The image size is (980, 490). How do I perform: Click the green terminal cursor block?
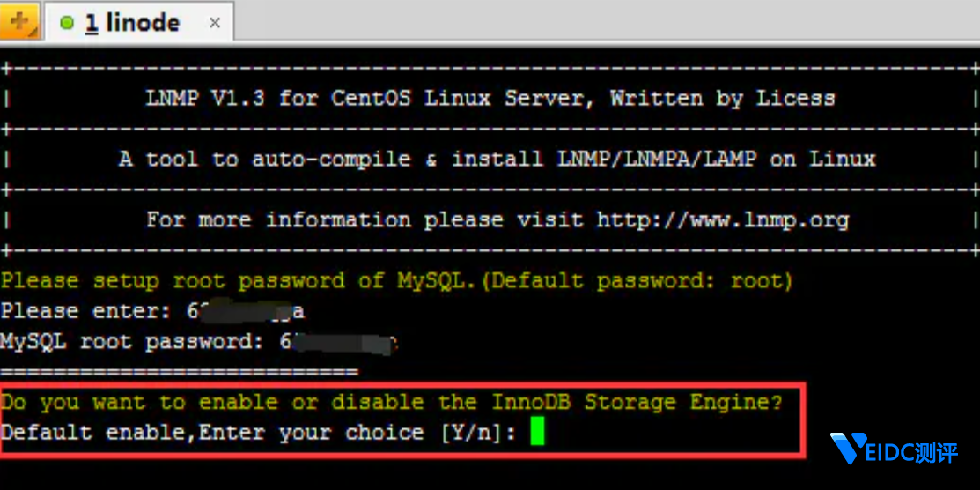click(538, 432)
